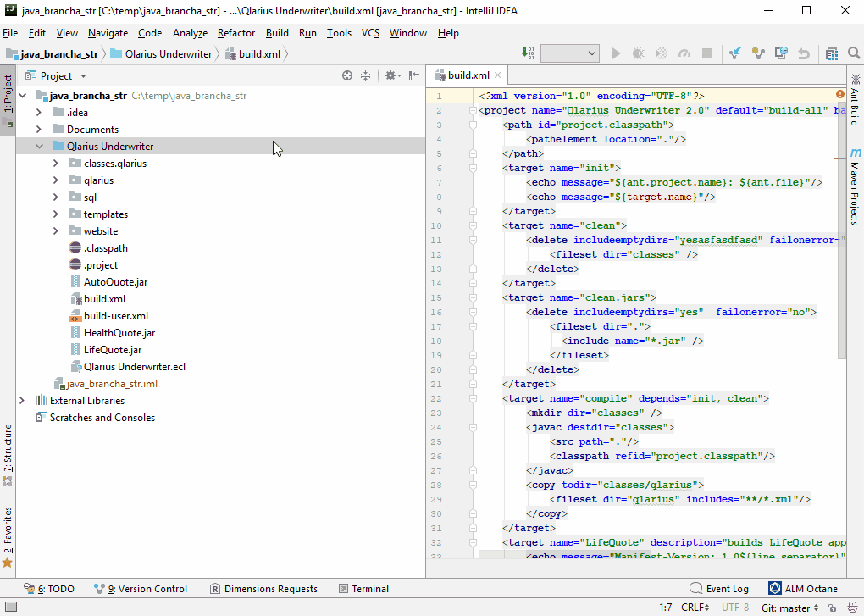Click the Commit Changes icon
The height and width of the screenshot is (616, 864).
click(x=758, y=53)
